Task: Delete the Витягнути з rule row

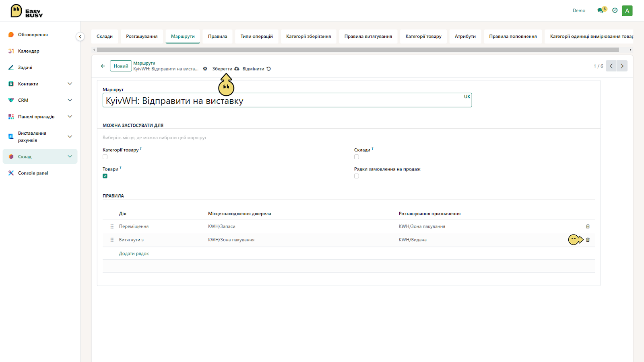Action: (588, 240)
